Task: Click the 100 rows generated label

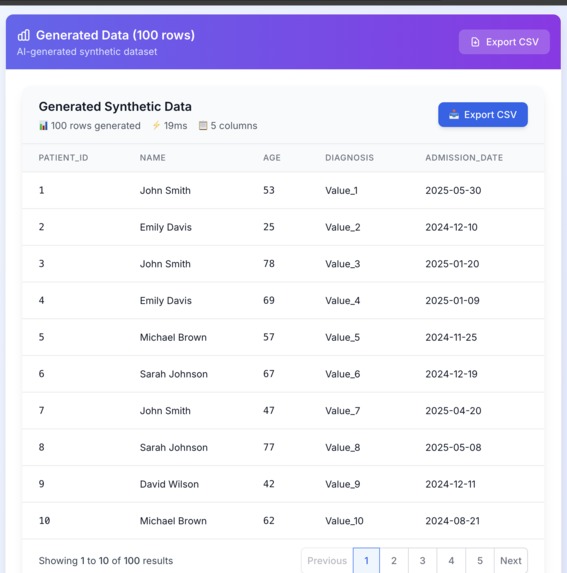Action: pos(96,126)
